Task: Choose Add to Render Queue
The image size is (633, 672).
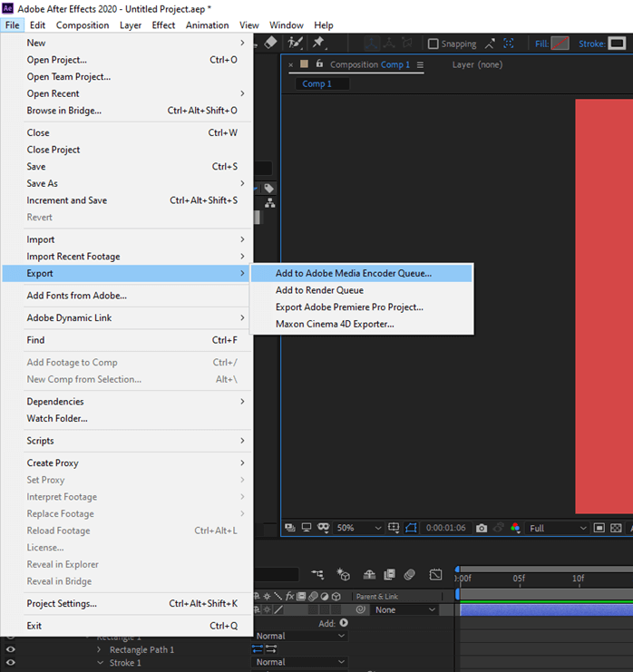Action: coord(361,290)
